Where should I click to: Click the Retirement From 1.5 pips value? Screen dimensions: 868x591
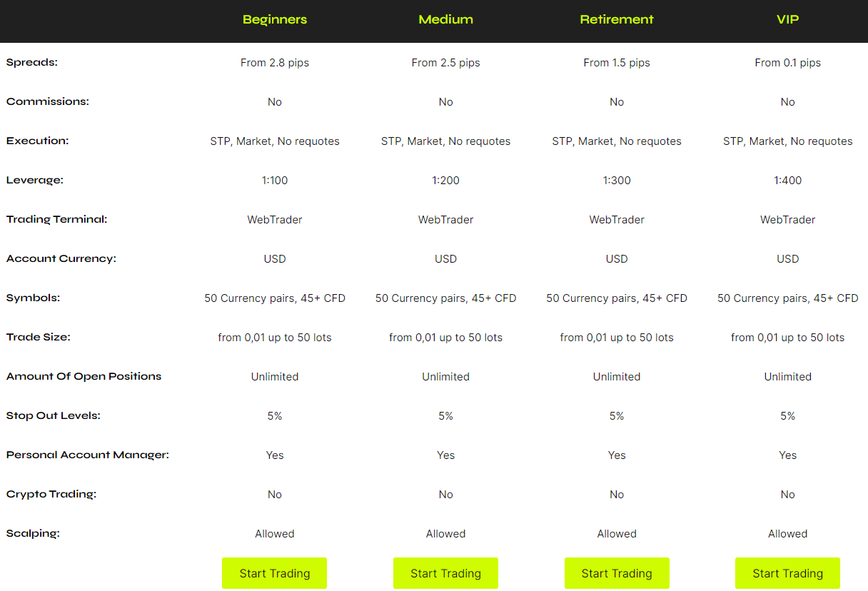617,63
